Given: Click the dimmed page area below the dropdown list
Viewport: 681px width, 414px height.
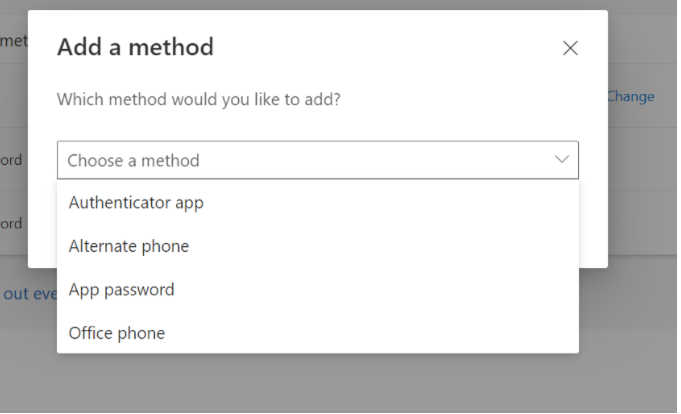Looking at the screenshot, I should 340,384.
